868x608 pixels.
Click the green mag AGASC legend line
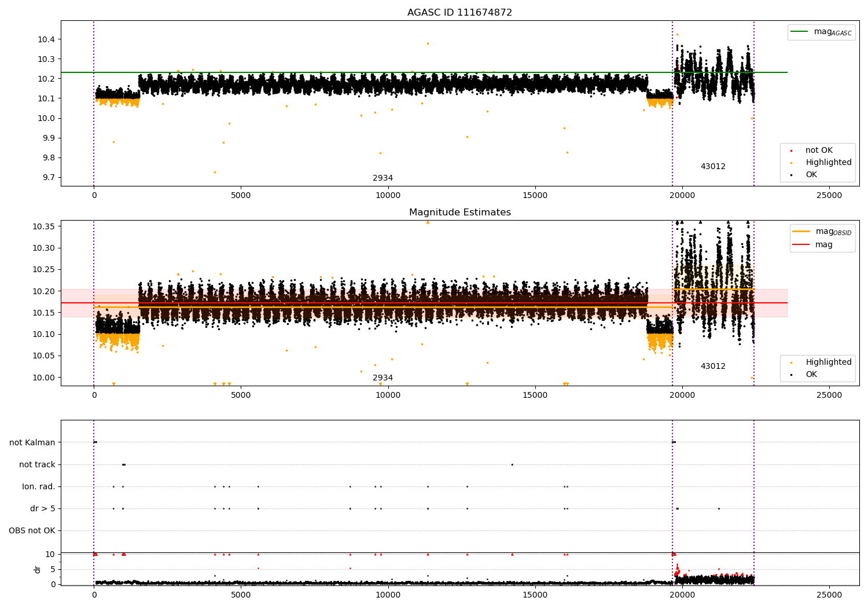coord(800,32)
